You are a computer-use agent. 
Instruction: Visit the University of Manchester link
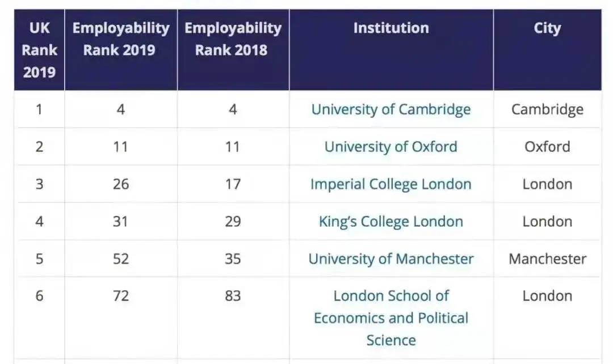(391, 259)
